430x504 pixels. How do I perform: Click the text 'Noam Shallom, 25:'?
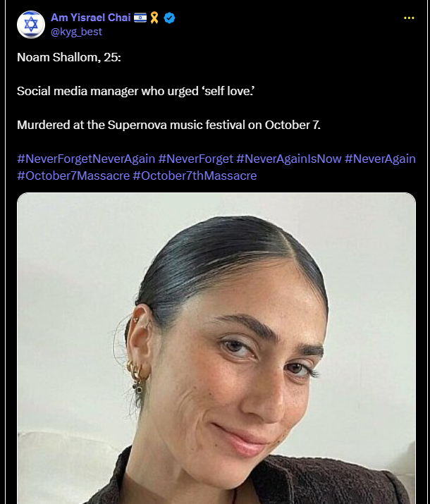69,57
